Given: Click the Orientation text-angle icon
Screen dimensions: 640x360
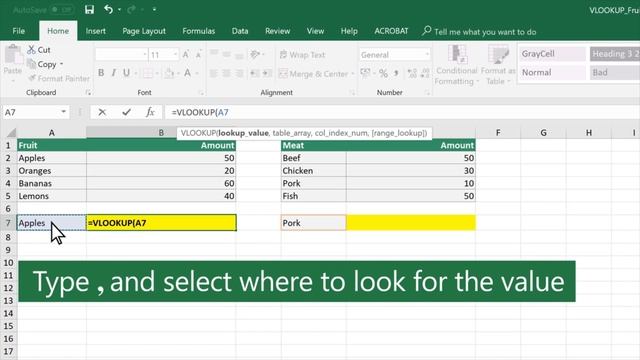Looking at the screenshot, I should [255, 54].
